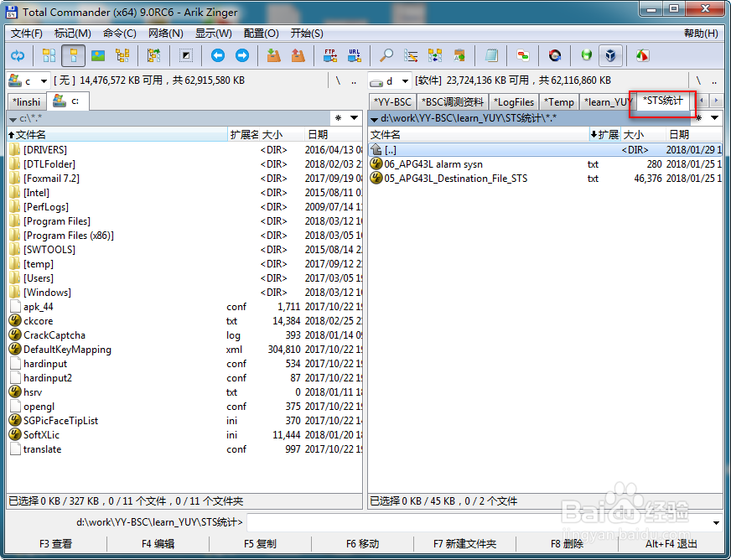Click the red-green exchange icon

pos(523,56)
